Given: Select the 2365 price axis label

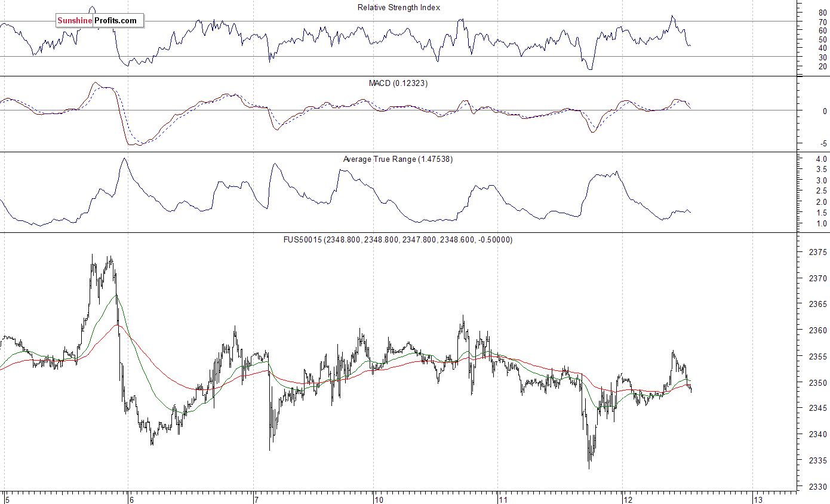Looking at the screenshot, I should point(819,305).
